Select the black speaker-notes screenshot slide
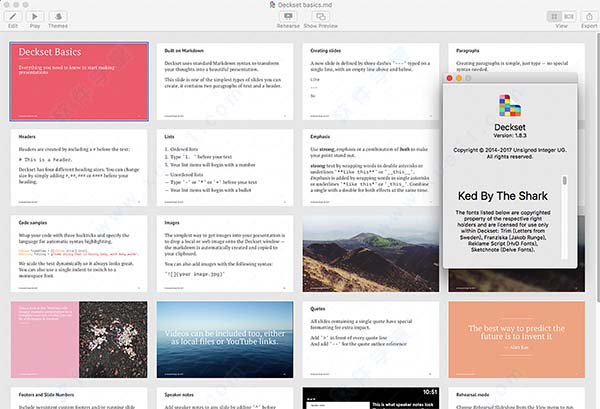 (371, 398)
